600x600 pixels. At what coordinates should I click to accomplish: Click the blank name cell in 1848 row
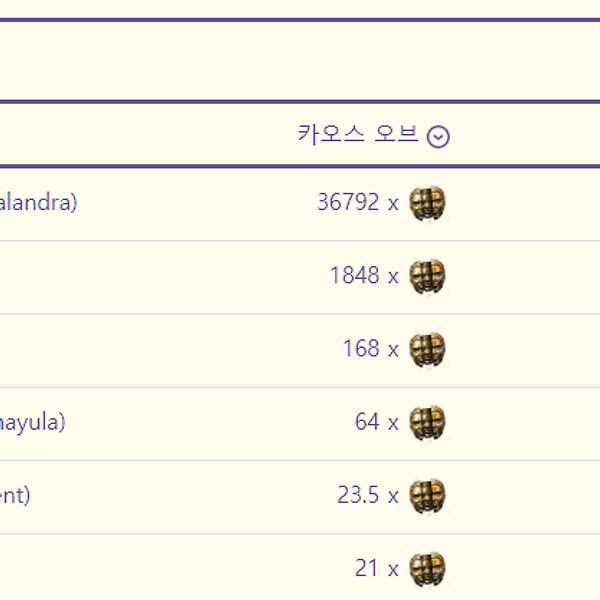100,276
